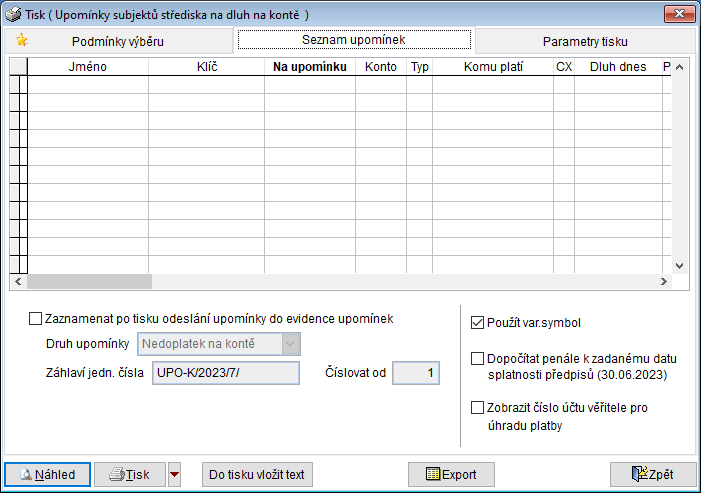Switch to the Podmínky výběru tab
Image resolution: width=701 pixels, height=493 pixels.
[118, 42]
